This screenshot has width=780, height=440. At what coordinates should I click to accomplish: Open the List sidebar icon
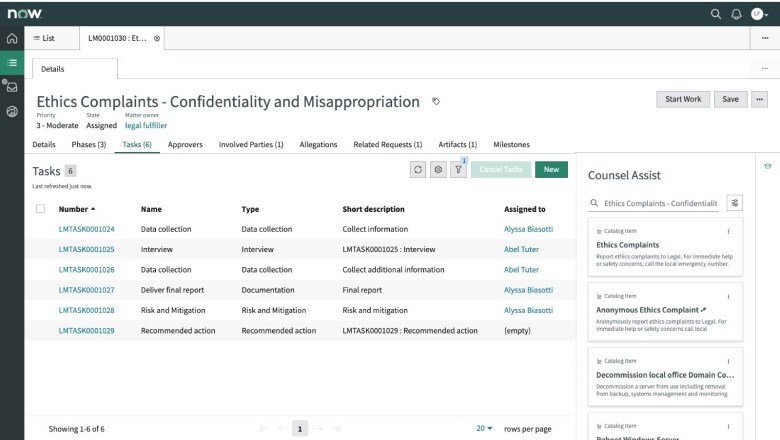pyautogui.click(x=12, y=63)
